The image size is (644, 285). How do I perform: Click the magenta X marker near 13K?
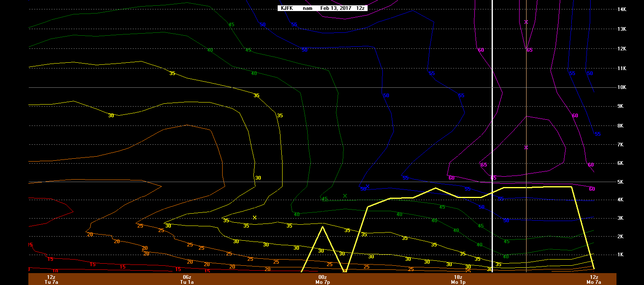(526, 22)
